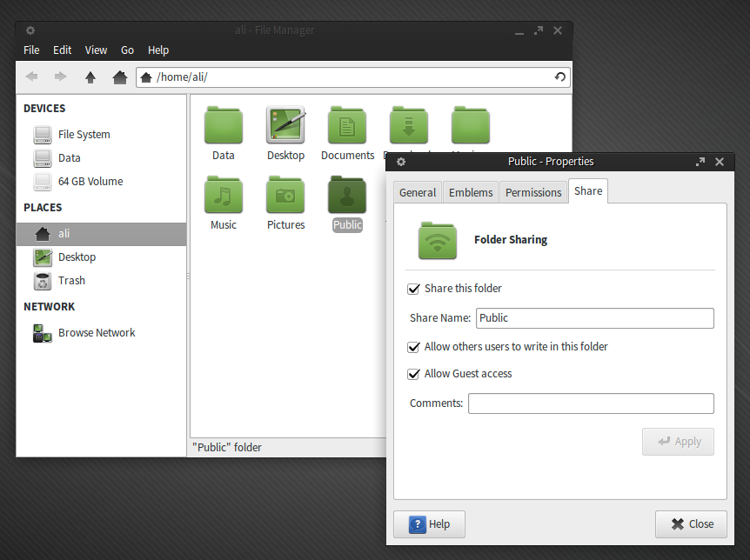The height and width of the screenshot is (560, 750).
Task: Uncheck Share this folder
Action: 414,289
